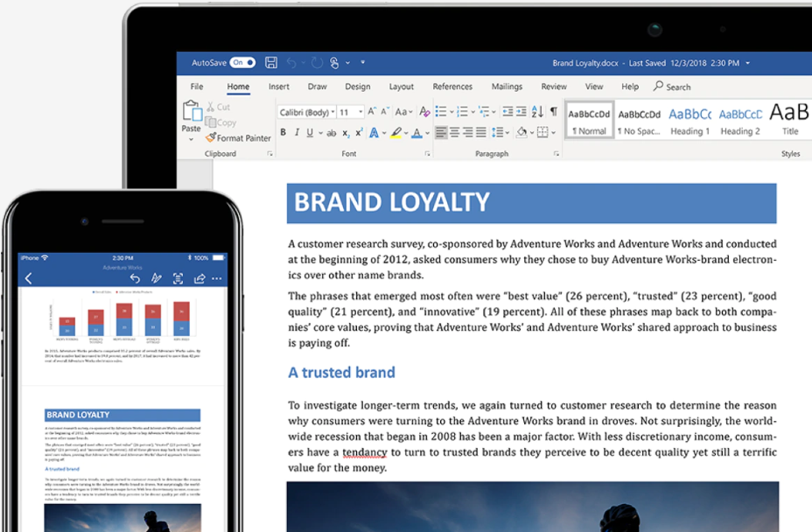Screen dimensions: 812x532
Task: Open the Calibri (Body) font name dropdown
Action: coord(307,112)
